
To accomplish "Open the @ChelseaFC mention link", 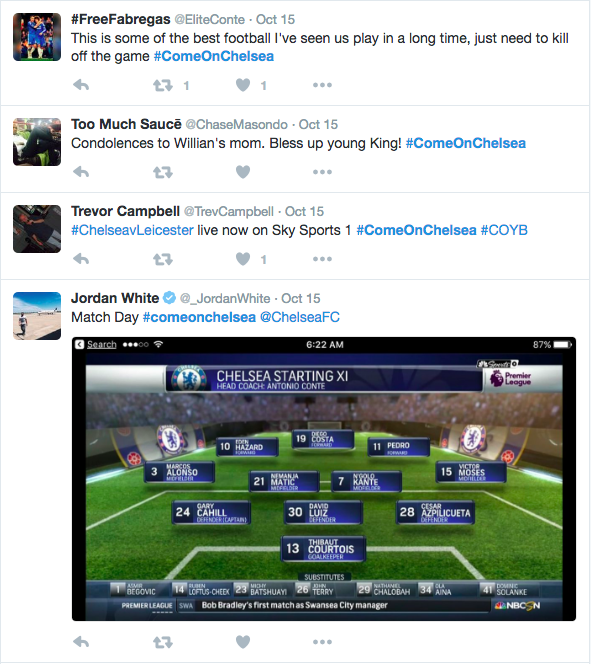I will [x=300, y=317].
